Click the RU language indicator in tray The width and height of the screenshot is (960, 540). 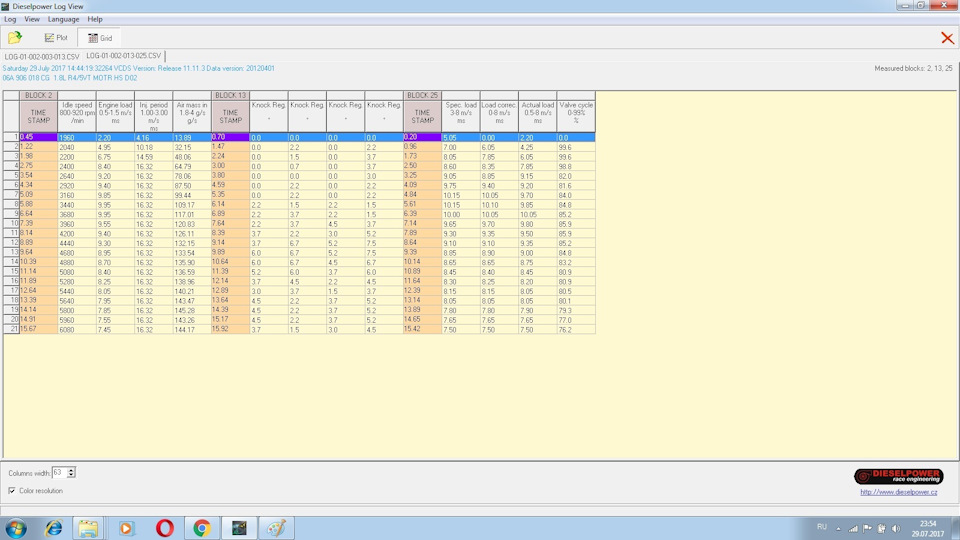pyautogui.click(x=822, y=527)
